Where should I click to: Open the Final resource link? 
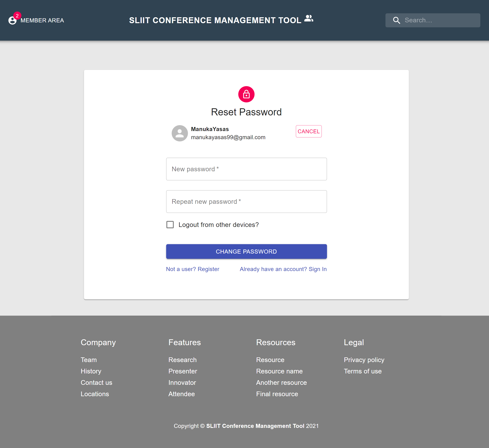tap(277, 394)
